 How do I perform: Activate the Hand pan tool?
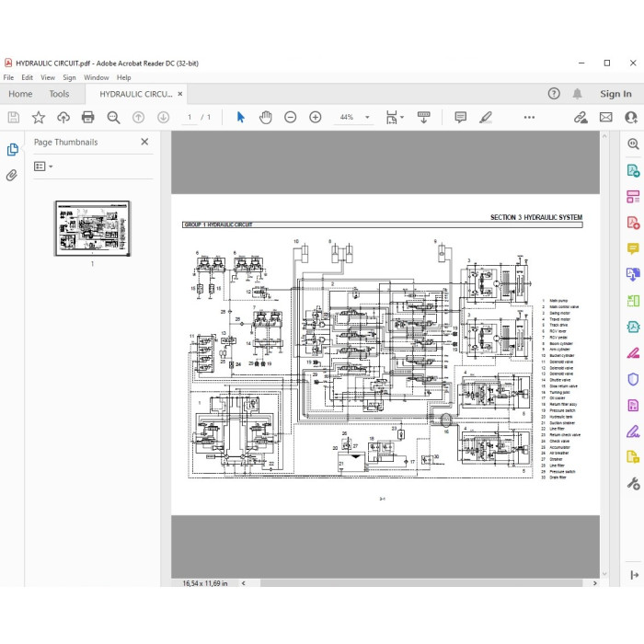click(266, 118)
